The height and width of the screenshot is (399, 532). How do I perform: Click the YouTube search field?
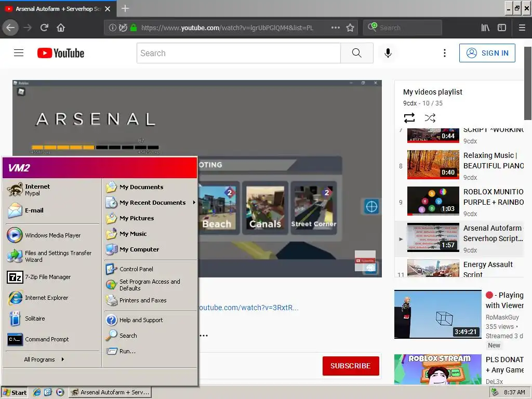(238, 53)
